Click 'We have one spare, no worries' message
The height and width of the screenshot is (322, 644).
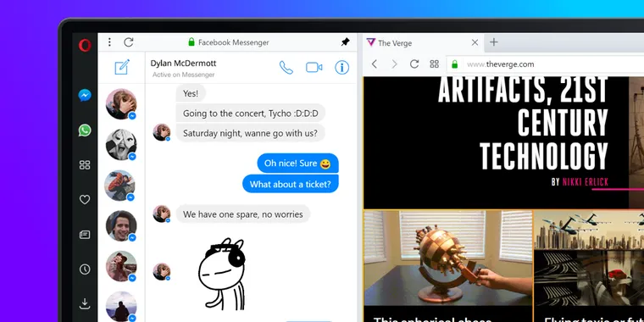(243, 214)
